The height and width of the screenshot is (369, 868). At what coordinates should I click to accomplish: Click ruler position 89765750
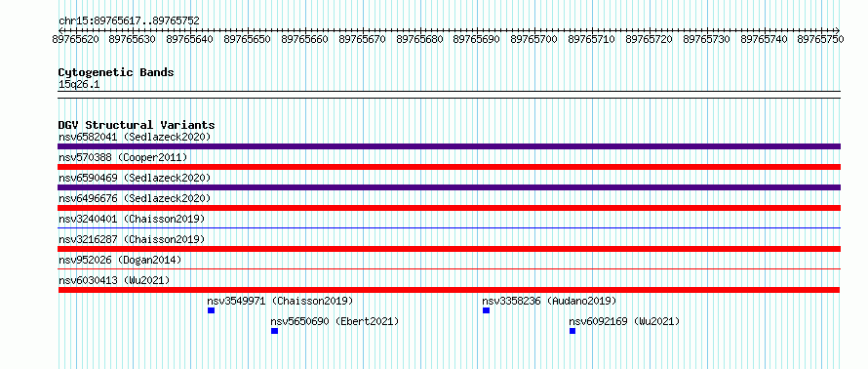[821, 39]
